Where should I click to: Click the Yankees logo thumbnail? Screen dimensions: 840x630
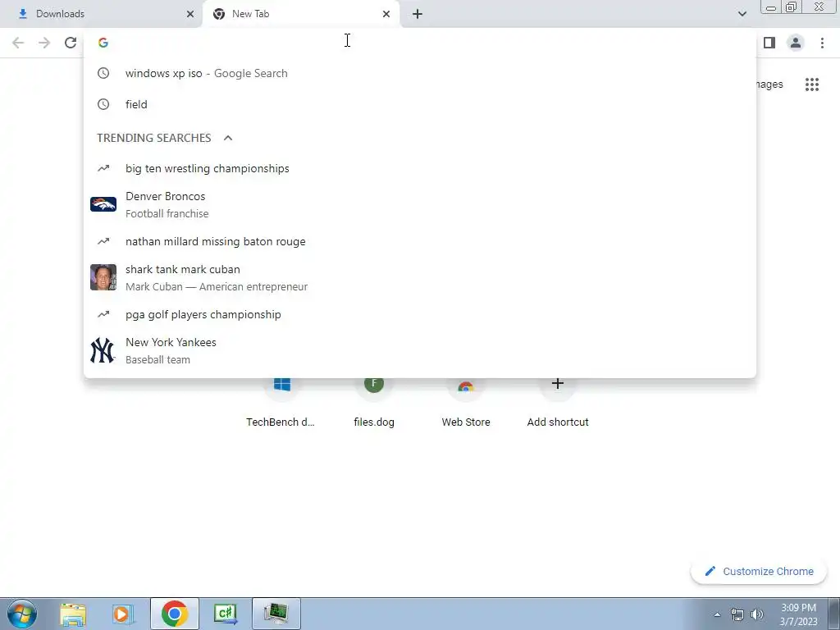[103, 350]
